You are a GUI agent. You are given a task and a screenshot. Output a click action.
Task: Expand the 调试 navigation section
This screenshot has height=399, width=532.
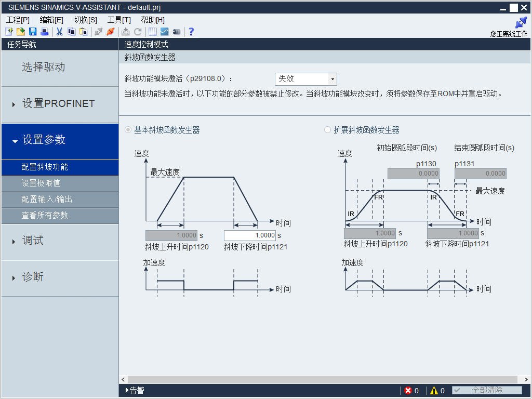(x=14, y=242)
